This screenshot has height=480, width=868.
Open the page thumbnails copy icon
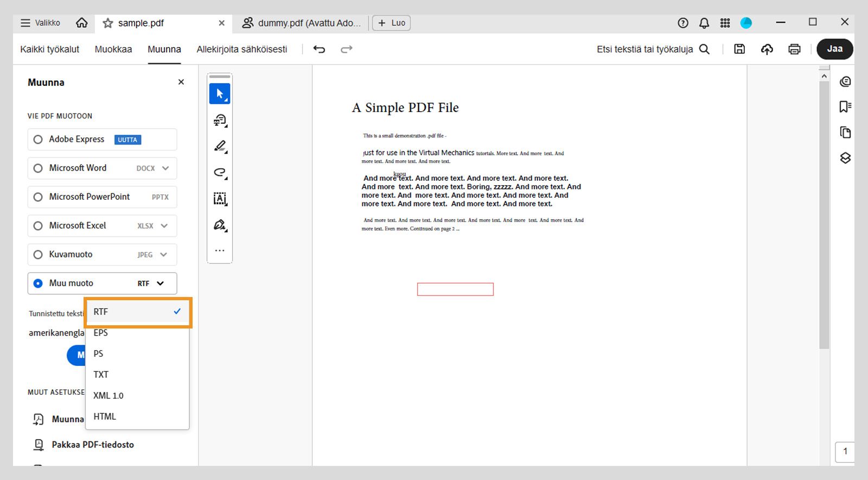point(845,132)
